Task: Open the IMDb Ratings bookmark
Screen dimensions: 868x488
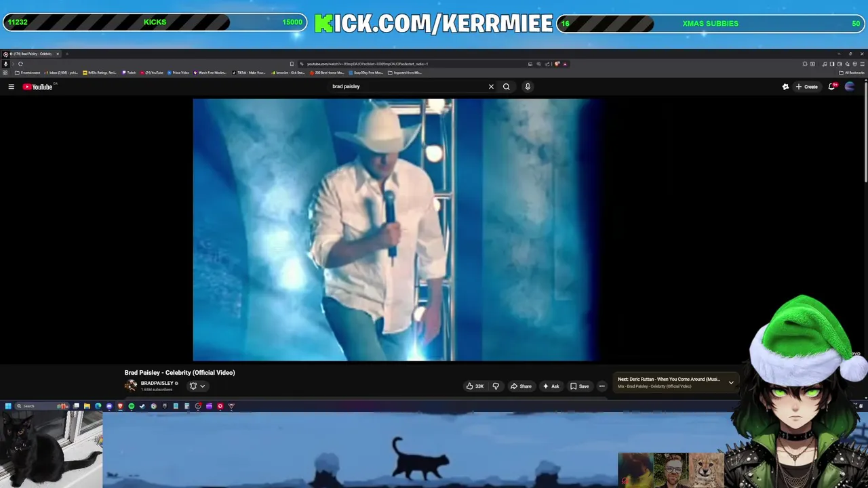Action: [99, 73]
